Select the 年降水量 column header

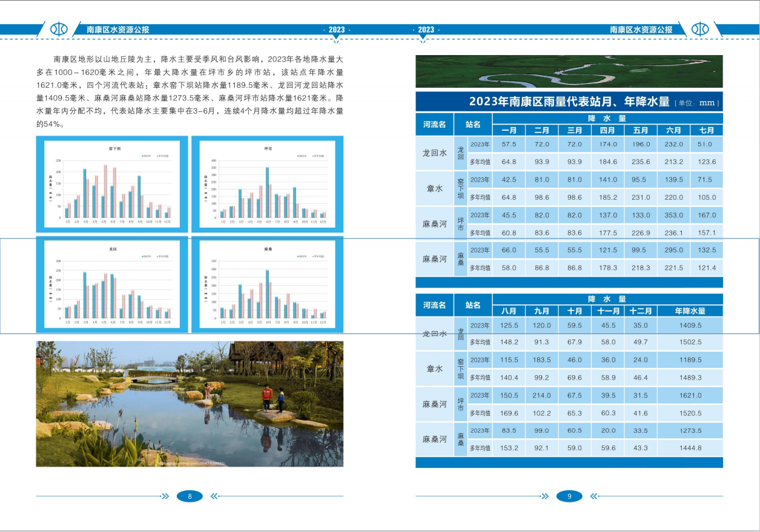pyautogui.click(x=690, y=311)
